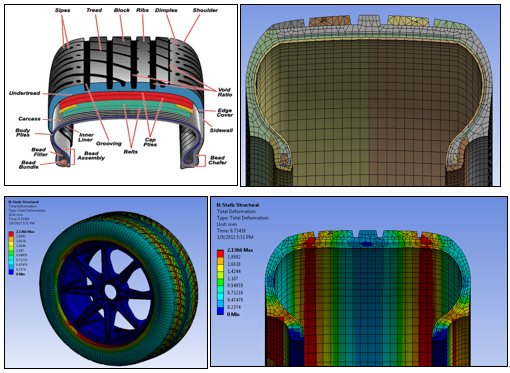Click the Bead Assembly label
Viewport: 510px width, 373px height.
pyautogui.click(x=91, y=156)
